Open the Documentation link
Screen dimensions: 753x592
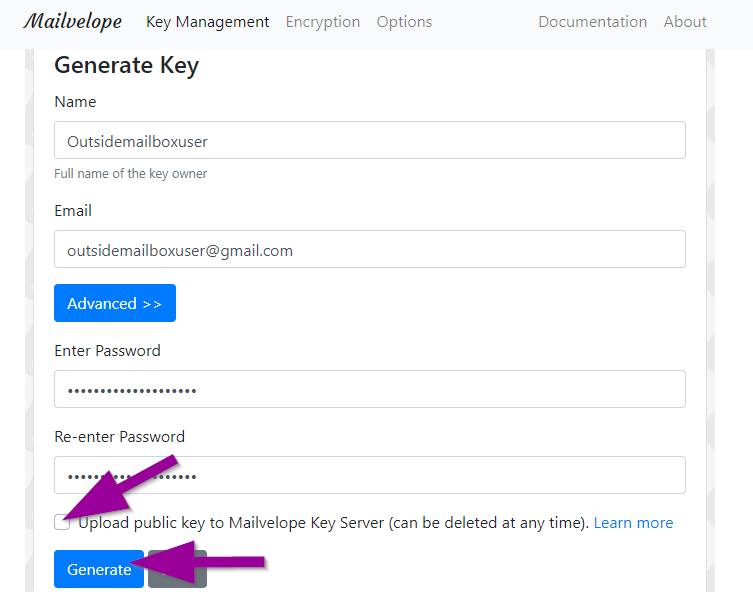(592, 22)
